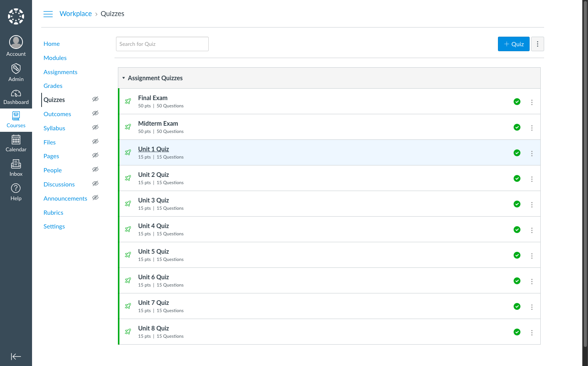Add a new quiz with +Quiz button
The height and width of the screenshot is (366, 588).
pos(514,44)
